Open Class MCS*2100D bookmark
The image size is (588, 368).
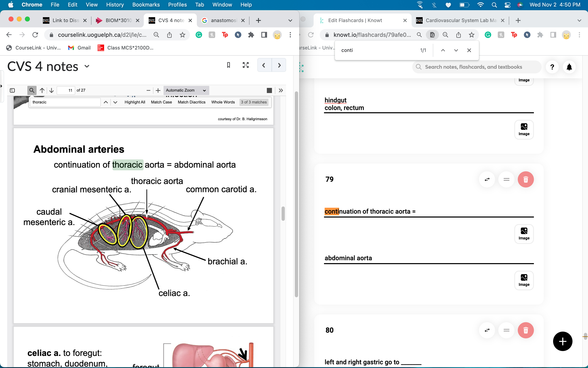point(125,48)
